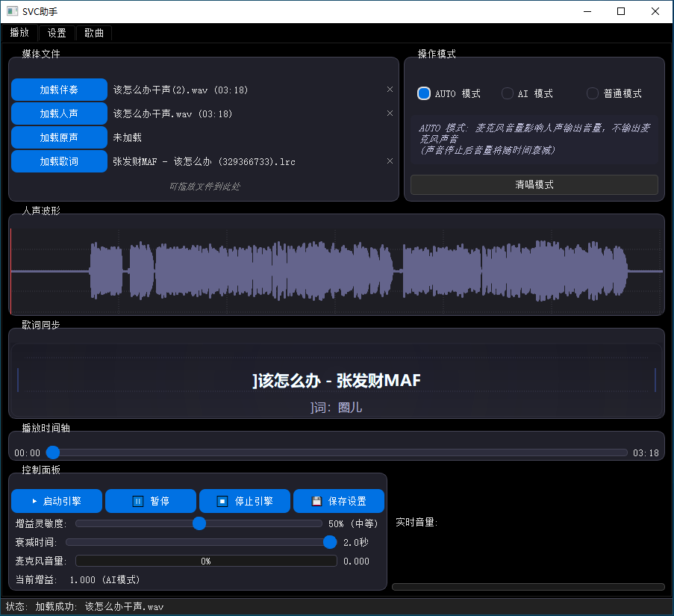Image resolution: width=674 pixels, height=616 pixels.
Task: Click the 加载人声 button
Action: (59, 113)
